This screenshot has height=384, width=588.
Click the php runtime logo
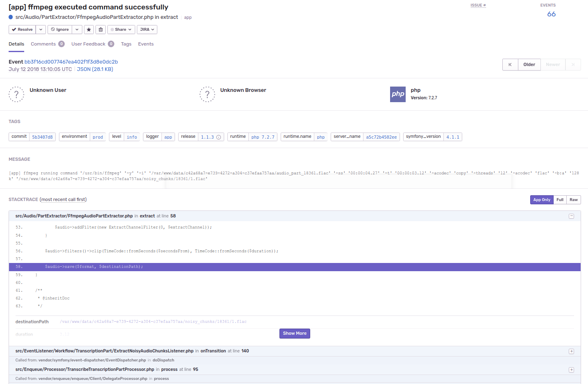tap(398, 94)
